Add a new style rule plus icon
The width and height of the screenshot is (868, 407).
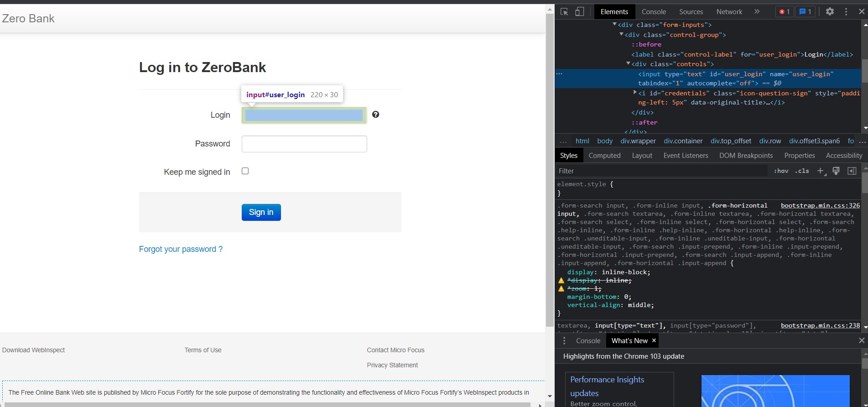click(821, 171)
